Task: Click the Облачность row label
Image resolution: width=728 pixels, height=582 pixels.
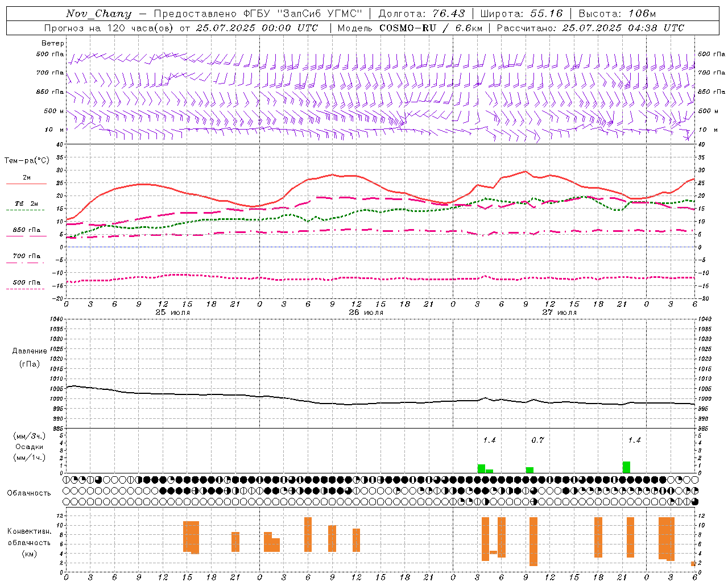Action: click(29, 493)
